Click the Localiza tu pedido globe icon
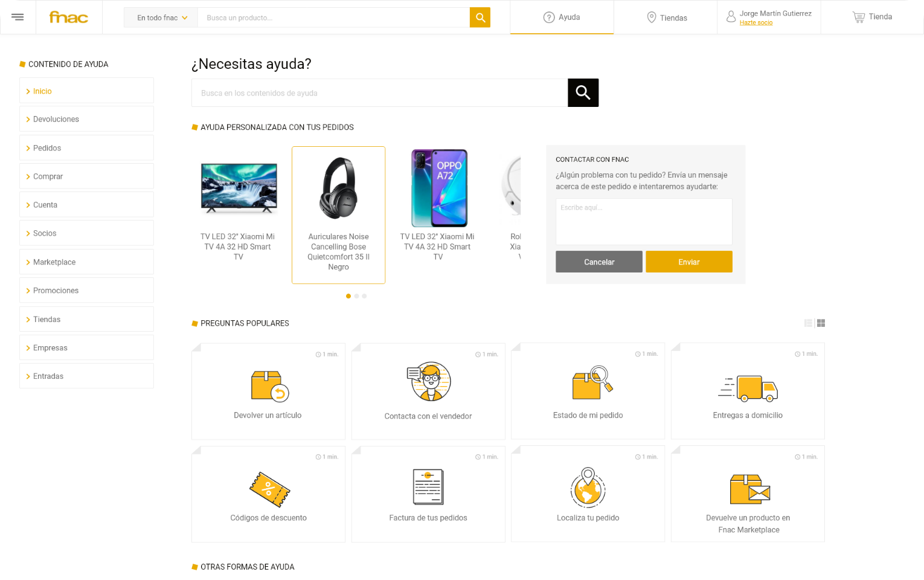This screenshot has height=580, width=924. (588, 487)
